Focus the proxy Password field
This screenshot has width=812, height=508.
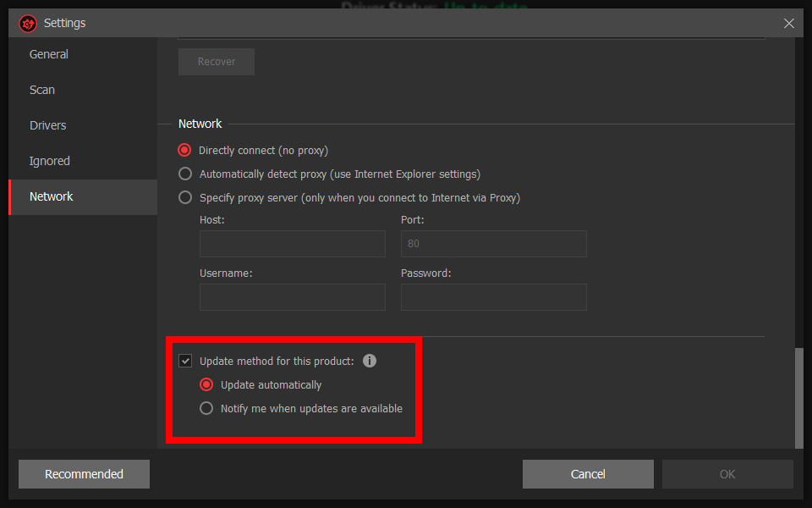(x=493, y=297)
